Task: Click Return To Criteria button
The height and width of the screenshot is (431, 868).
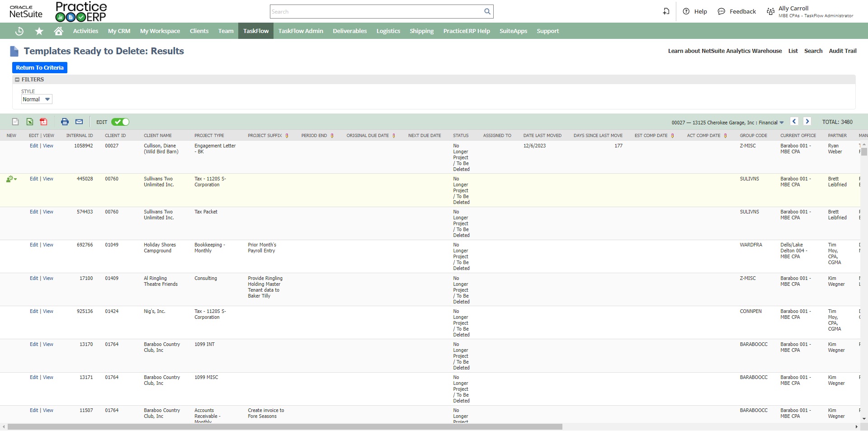Action: (x=40, y=67)
